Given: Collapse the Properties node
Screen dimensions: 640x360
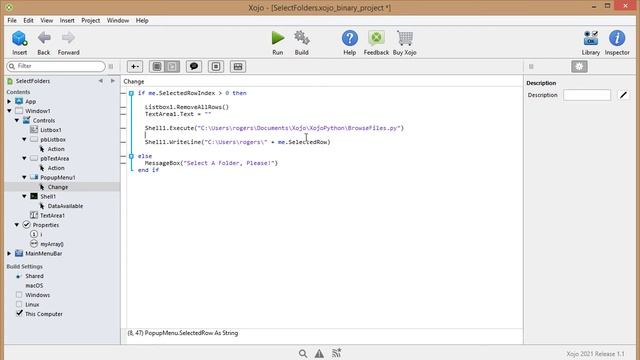Looking at the screenshot, I should tap(17, 224).
